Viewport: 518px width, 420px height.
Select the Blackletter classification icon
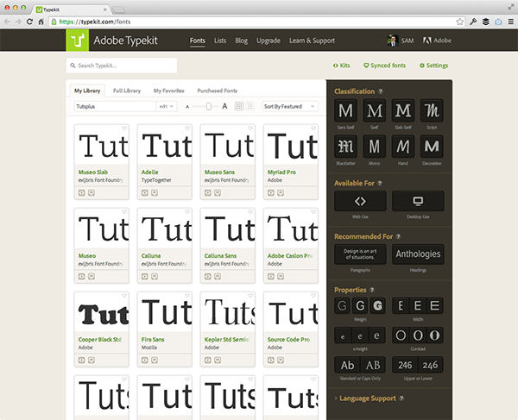point(345,146)
